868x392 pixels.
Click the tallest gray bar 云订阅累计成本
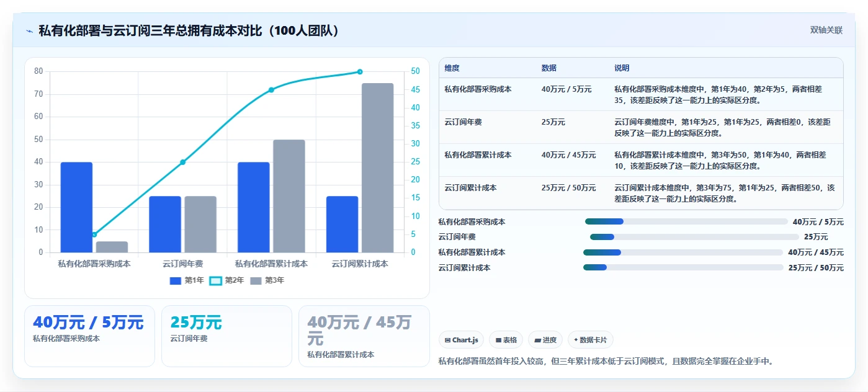pyautogui.click(x=377, y=168)
